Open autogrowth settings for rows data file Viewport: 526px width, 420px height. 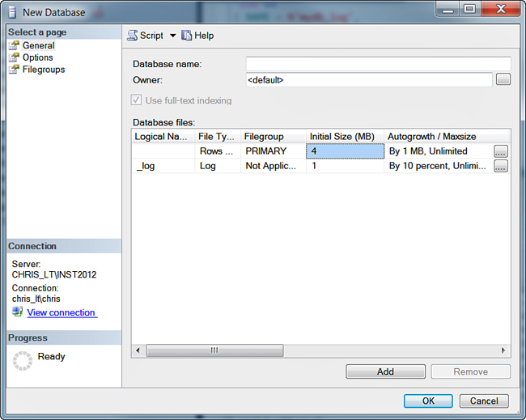point(501,151)
